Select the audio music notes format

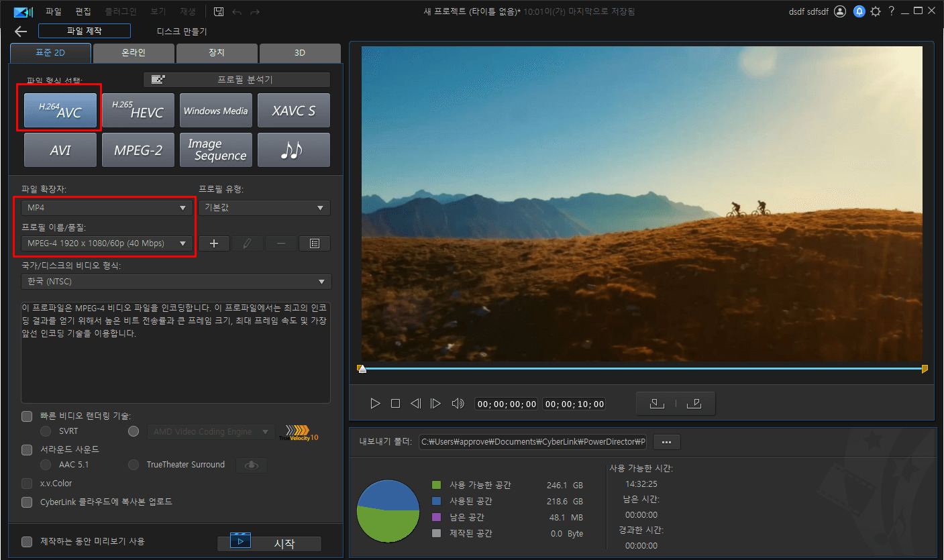294,150
